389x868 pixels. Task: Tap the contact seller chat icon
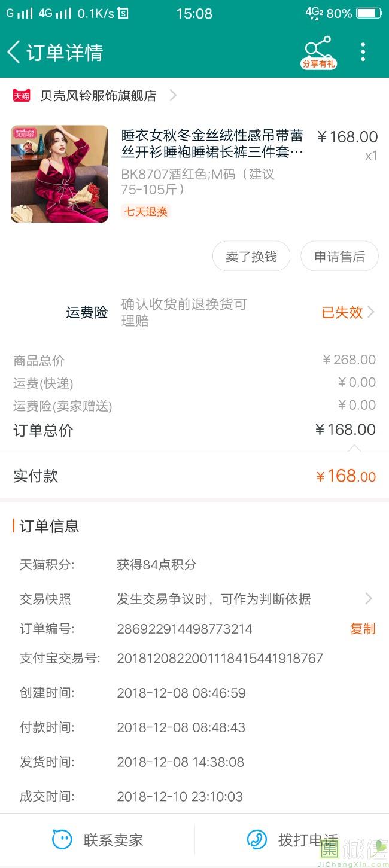coord(62,840)
